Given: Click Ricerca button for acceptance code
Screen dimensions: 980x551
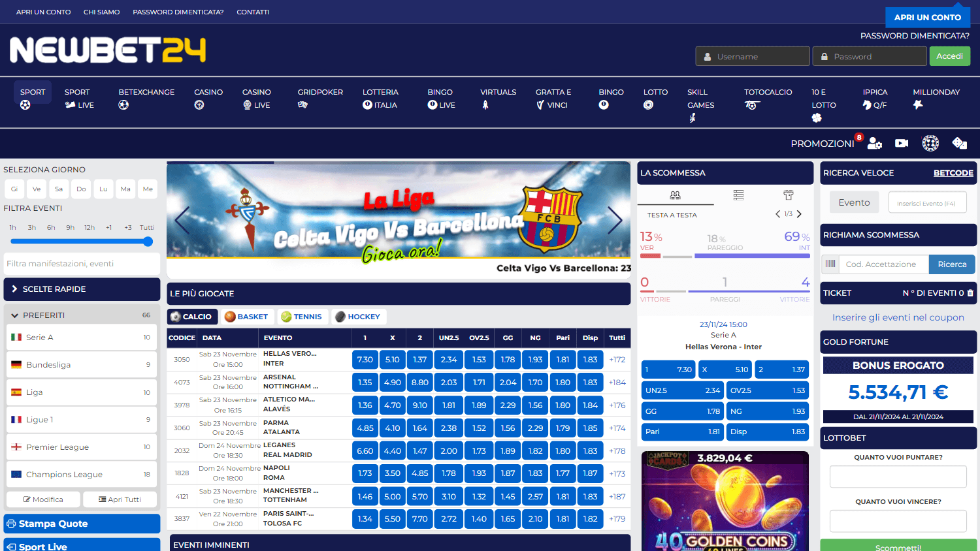Looking at the screenshot, I should point(952,264).
